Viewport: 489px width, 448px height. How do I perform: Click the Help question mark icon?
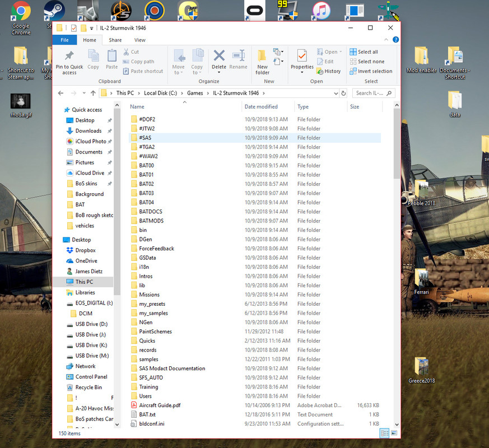[x=395, y=40]
